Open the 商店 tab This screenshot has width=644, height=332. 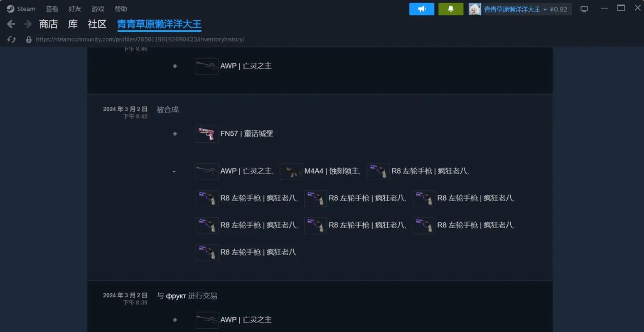coord(48,24)
